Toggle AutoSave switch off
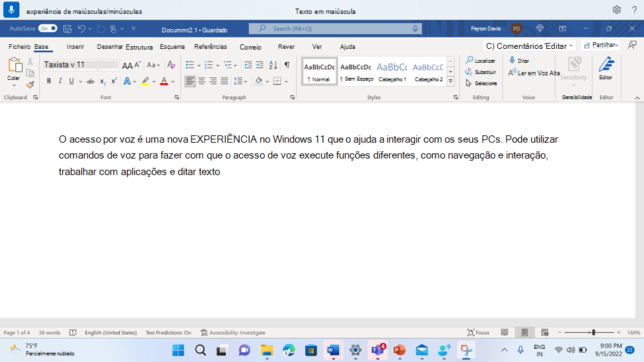This screenshot has width=644, height=362. 48,28
